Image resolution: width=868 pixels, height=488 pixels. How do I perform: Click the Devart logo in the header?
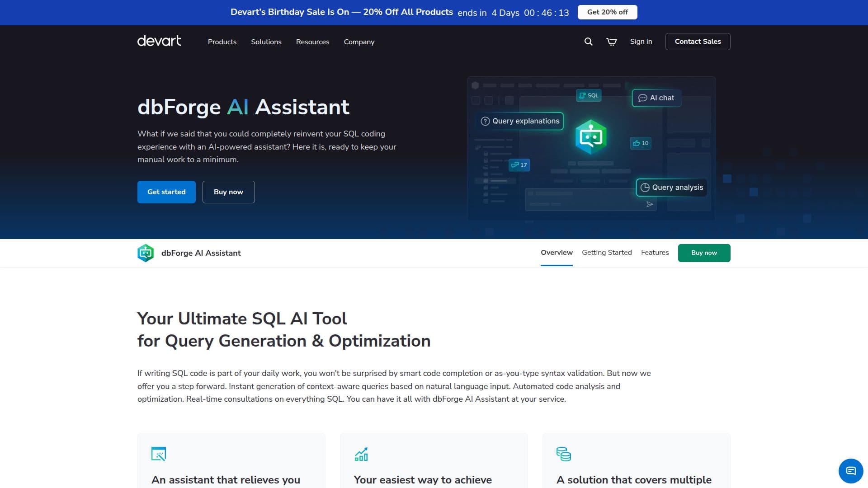pos(159,41)
